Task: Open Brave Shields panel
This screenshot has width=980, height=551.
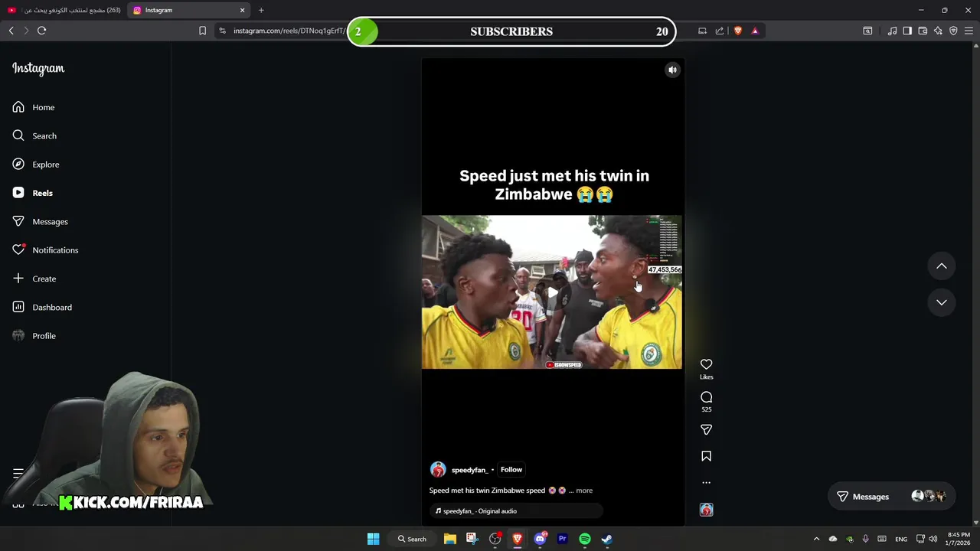Action: click(x=738, y=31)
